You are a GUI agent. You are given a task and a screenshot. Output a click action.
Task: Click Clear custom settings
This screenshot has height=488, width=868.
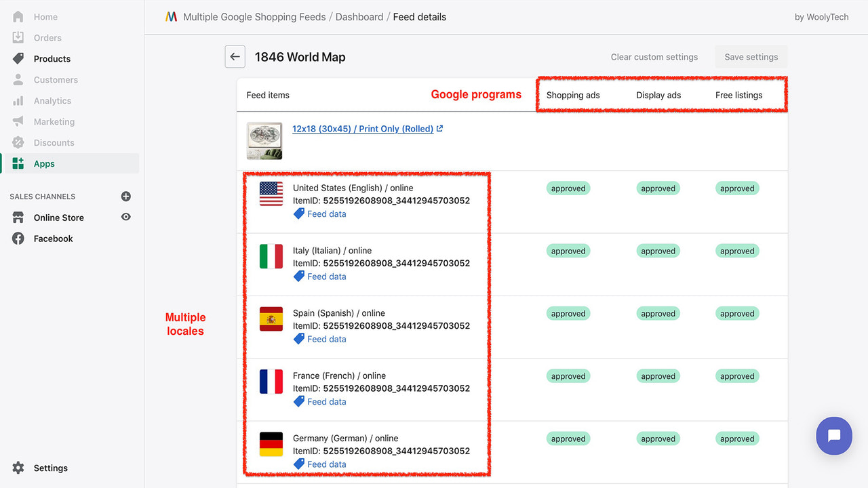coord(654,57)
